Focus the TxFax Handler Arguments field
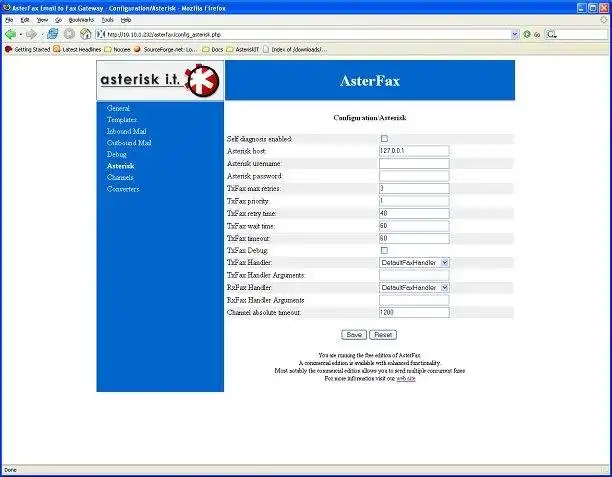Viewport: 612px width, 477px height. click(414, 275)
